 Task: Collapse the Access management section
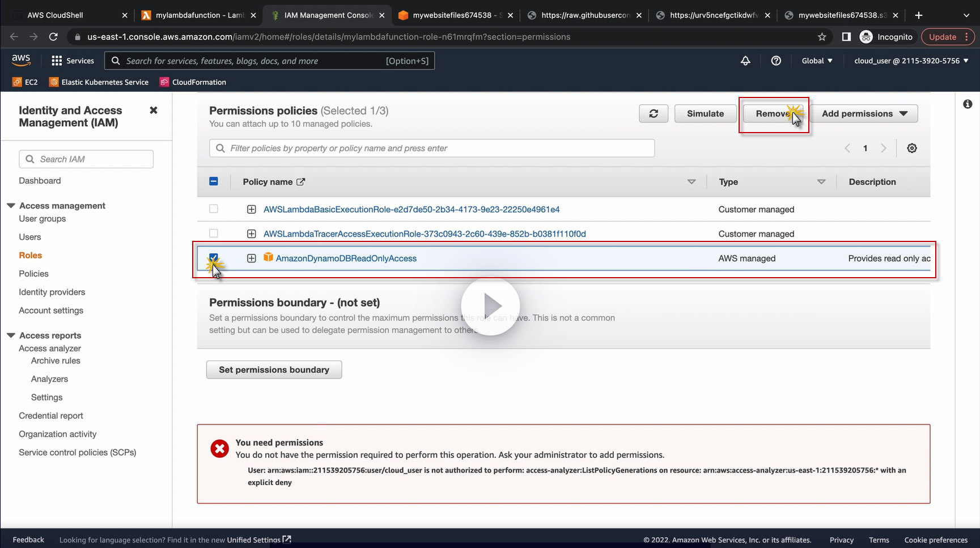11,205
